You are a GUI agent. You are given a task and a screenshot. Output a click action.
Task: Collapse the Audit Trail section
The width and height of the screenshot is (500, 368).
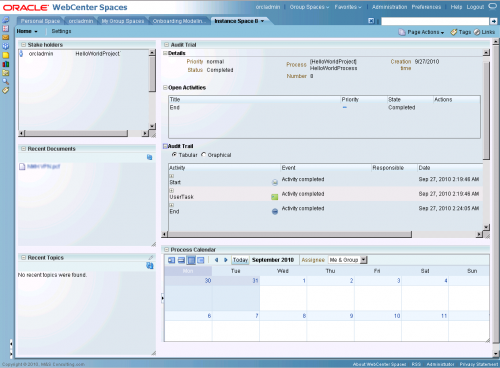pos(165,146)
